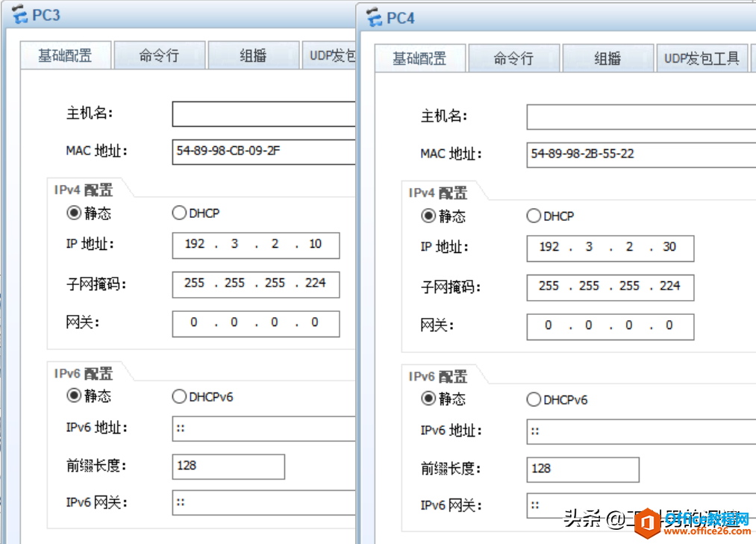
Task: Click PC4 IP address field 192.3.2.30
Action: [x=610, y=248]
